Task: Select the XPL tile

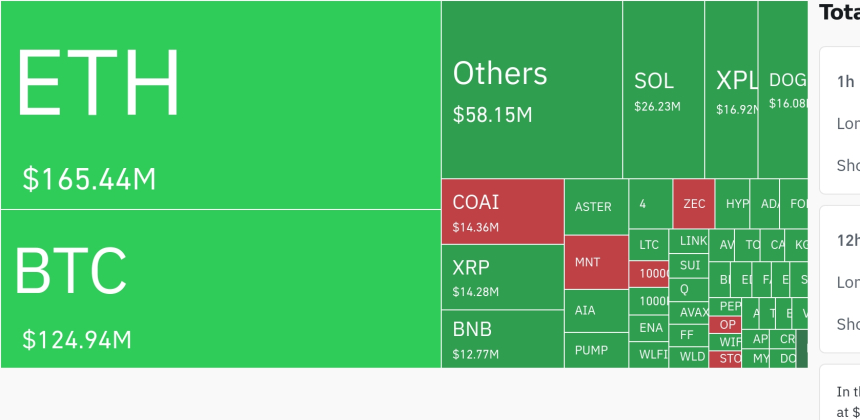Action: click(731, 90)
